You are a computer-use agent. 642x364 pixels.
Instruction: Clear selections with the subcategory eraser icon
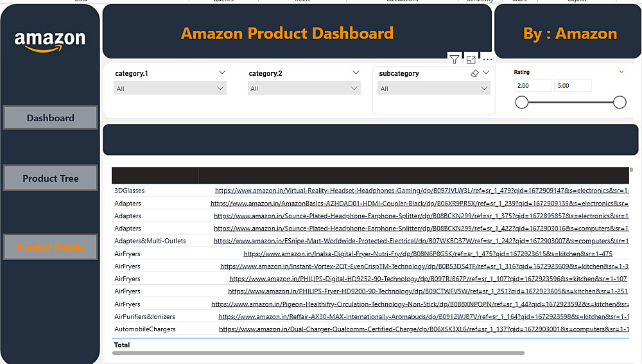tap(475, 73)
